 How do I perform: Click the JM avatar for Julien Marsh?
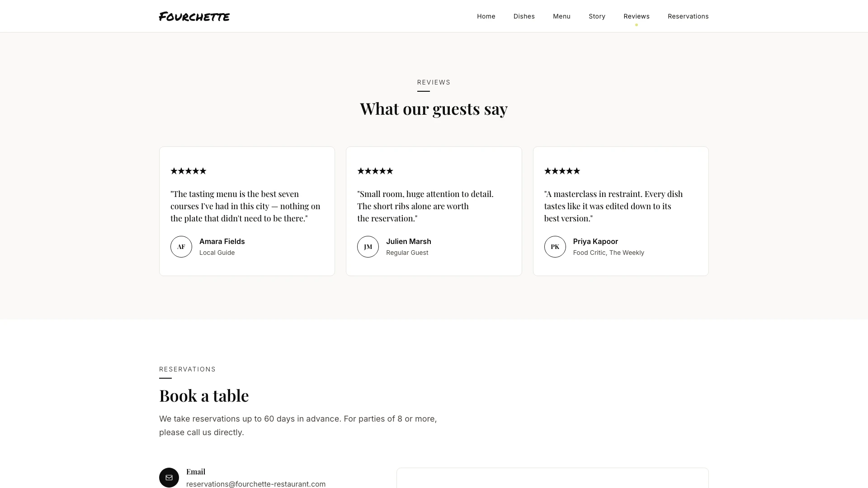[368, 247]
